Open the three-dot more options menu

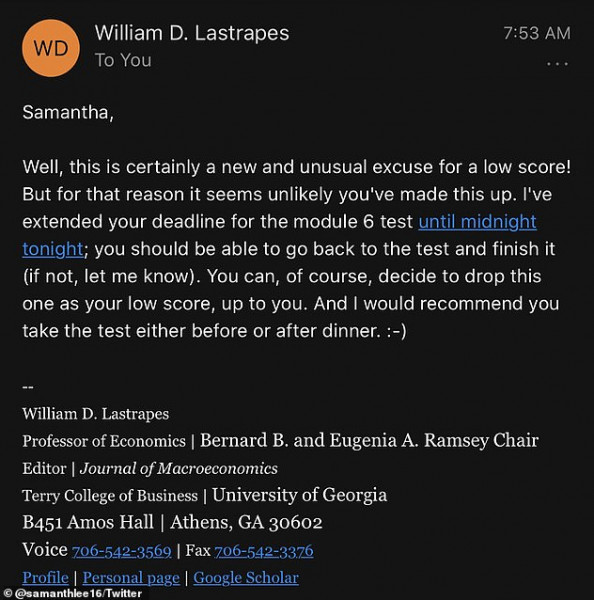[557, 64]
